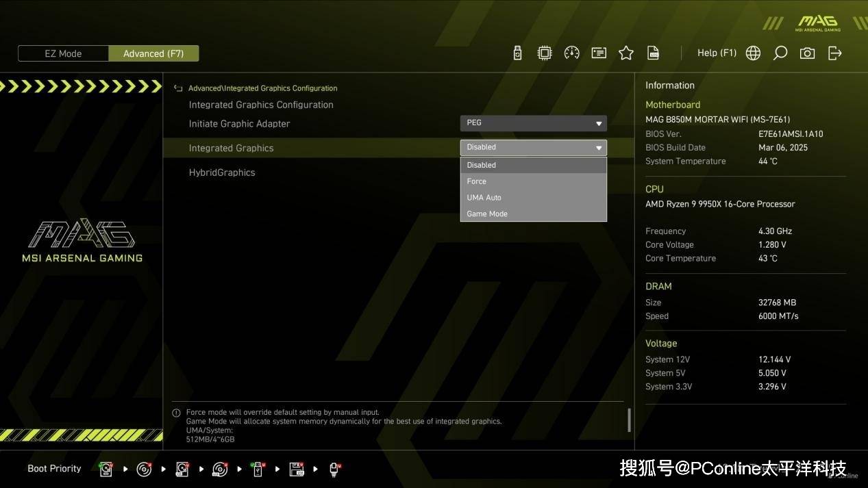Select the USB optical disc boot icon

click(220, 469)
